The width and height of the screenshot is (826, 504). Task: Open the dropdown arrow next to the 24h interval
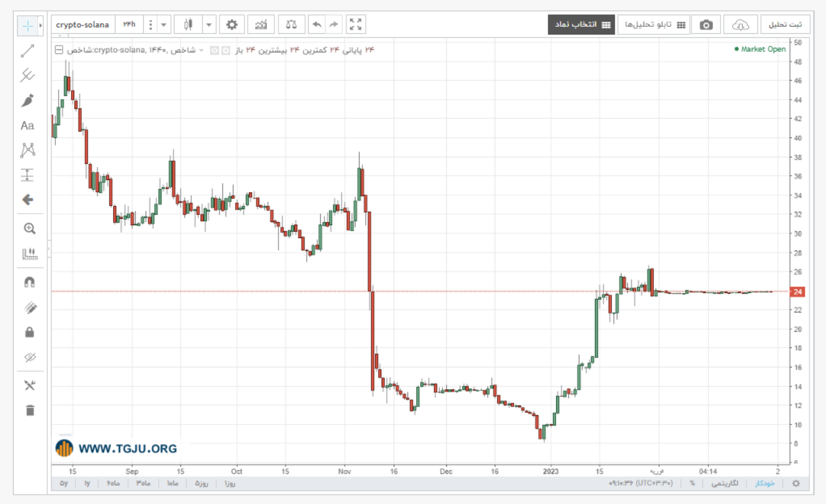click(163, 25)
